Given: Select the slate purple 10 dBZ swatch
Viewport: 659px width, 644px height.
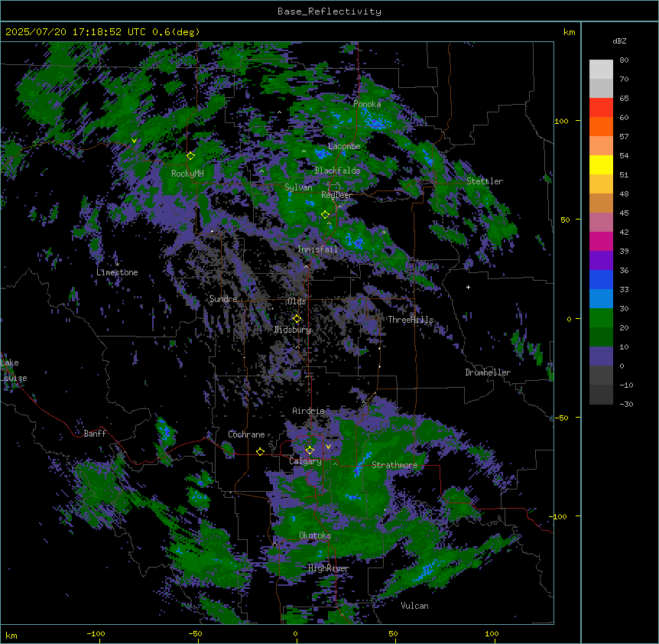Looking at the screenshot, I should click(x=601, y=356).
